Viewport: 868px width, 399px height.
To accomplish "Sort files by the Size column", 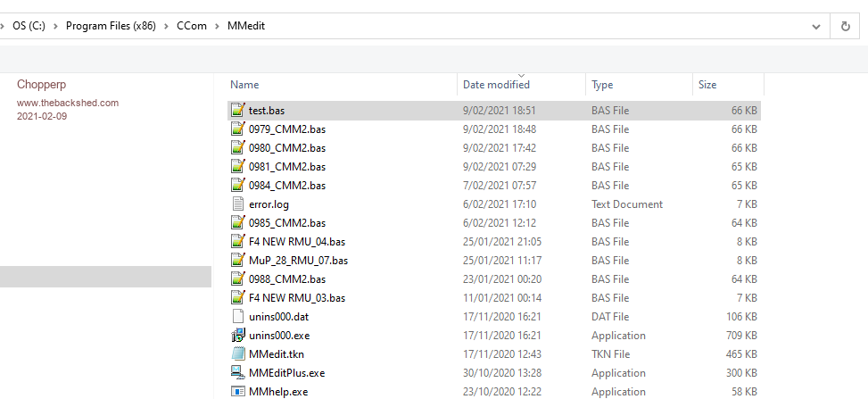I will coord(707,85).
